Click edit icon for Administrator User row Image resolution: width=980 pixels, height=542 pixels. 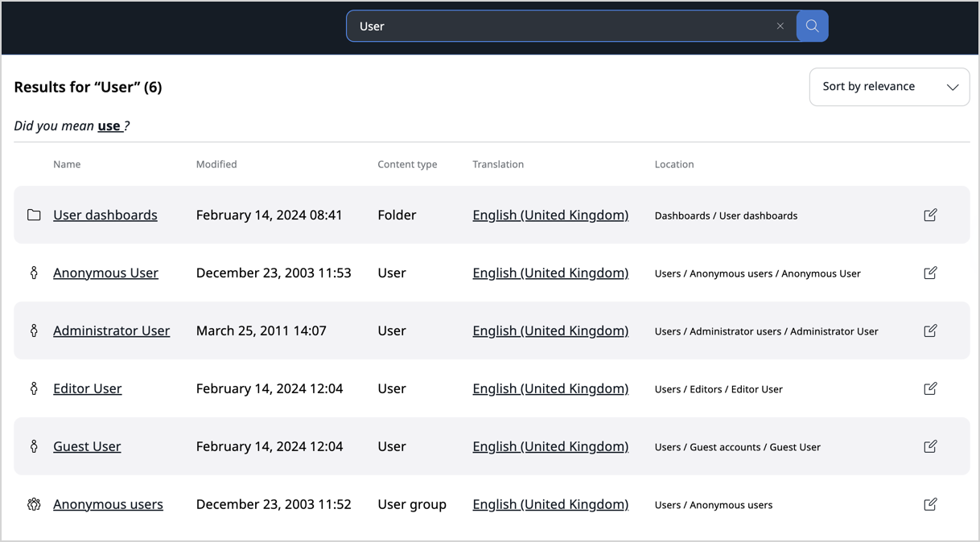click(930, 331)
